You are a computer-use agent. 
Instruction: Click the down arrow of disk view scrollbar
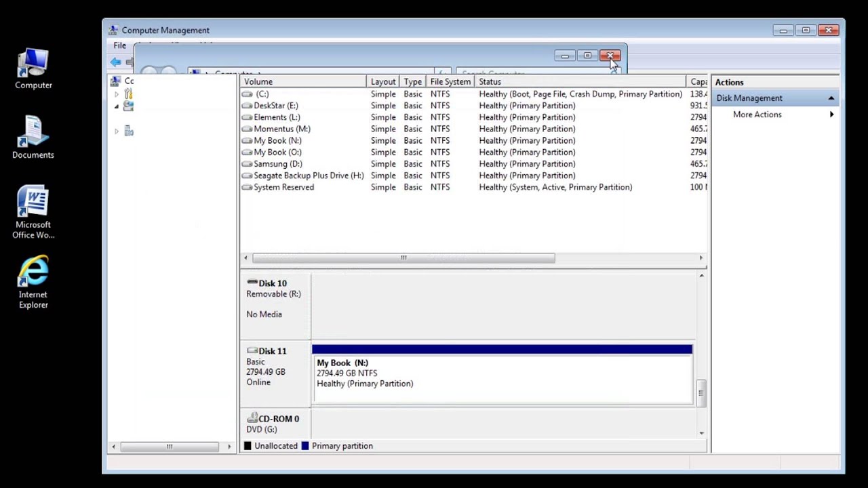(x=701, y=433)
